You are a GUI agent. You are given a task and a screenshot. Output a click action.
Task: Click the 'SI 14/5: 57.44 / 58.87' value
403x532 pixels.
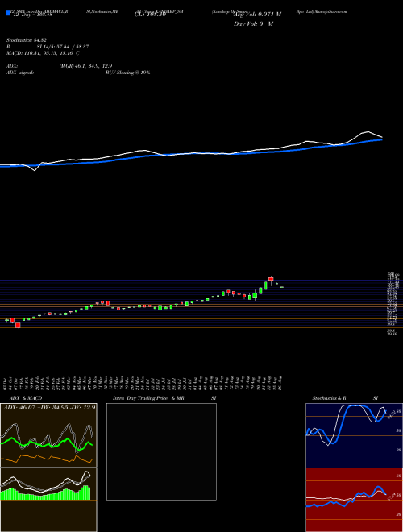pos(63,47)
